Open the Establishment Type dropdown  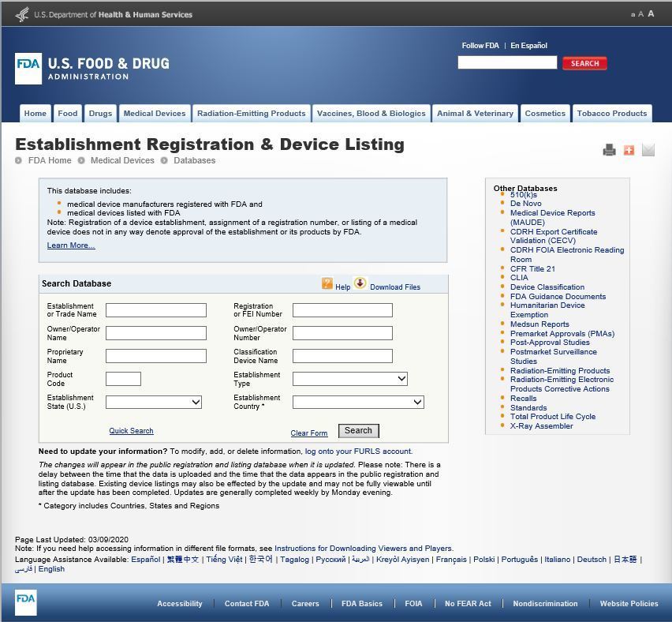point(349,378)
